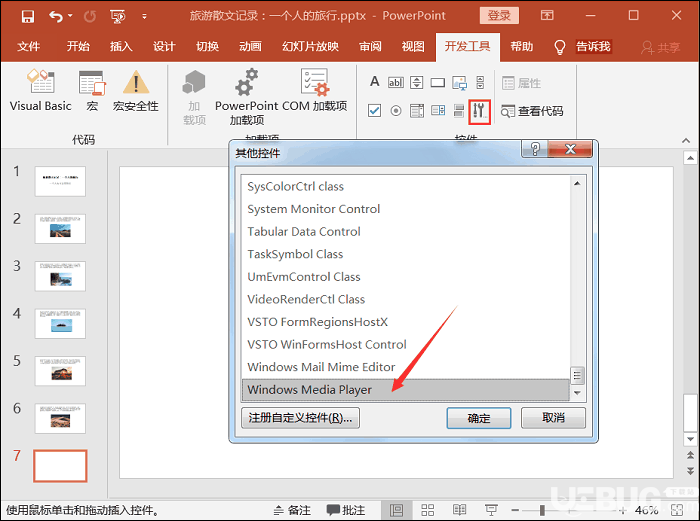Insert a Check Box control

pyautogui.click(x=375, y=110)
